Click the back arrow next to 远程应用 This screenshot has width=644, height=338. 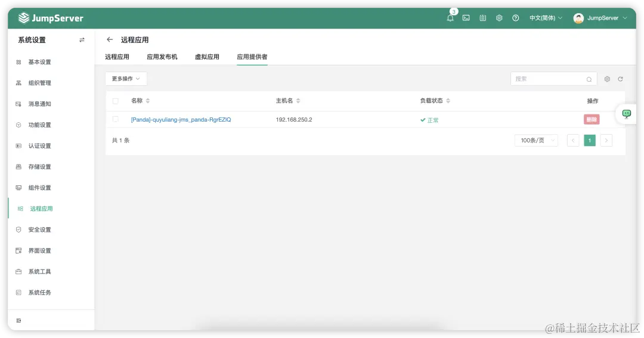tap(110, 39)
